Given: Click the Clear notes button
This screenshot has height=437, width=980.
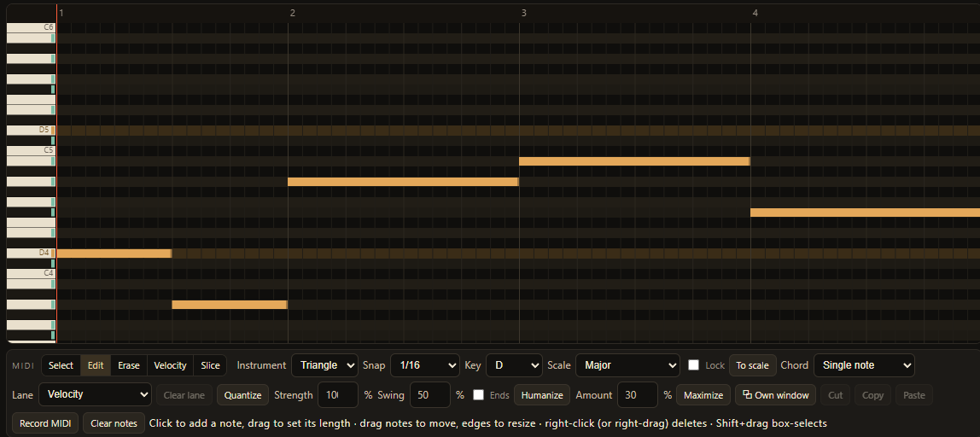Looking at the screenshot, I should tap(114, 423).
